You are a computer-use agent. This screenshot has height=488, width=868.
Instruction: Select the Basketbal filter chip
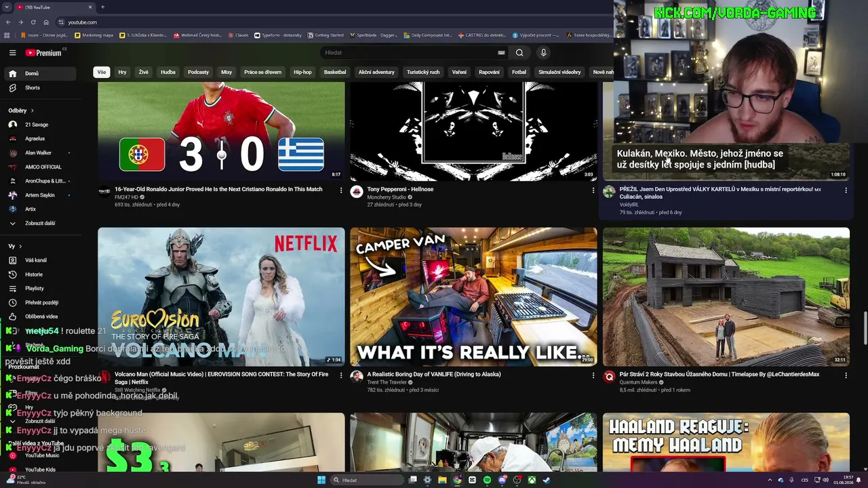tap(335, 72)
